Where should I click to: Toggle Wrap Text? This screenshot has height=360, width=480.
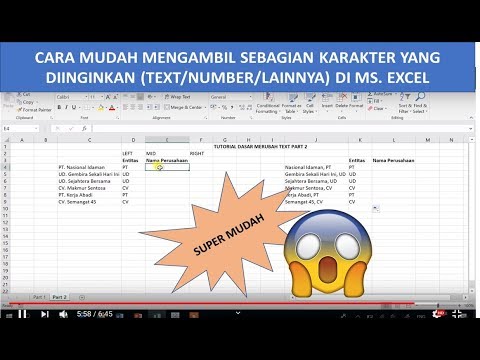177,97
